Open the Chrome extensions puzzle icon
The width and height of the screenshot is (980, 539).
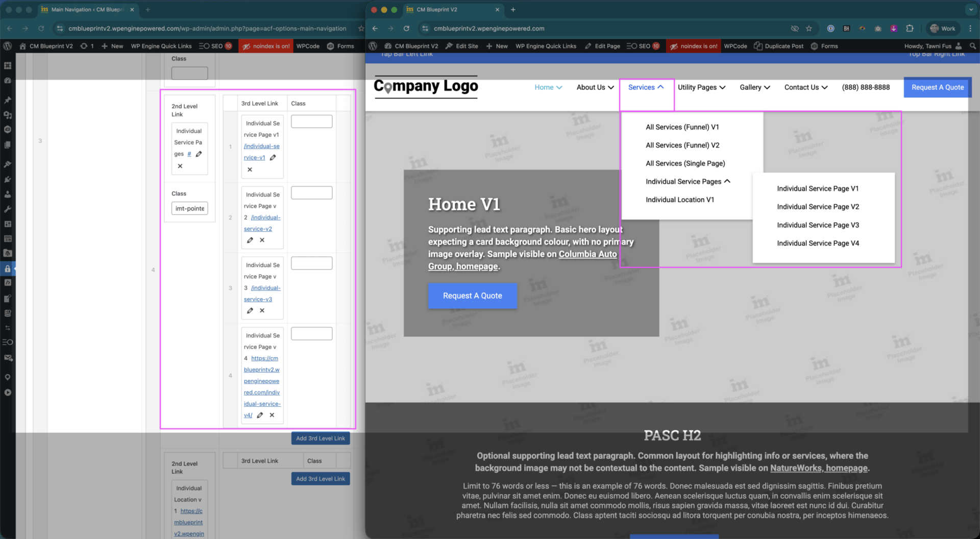coord(910,29)
